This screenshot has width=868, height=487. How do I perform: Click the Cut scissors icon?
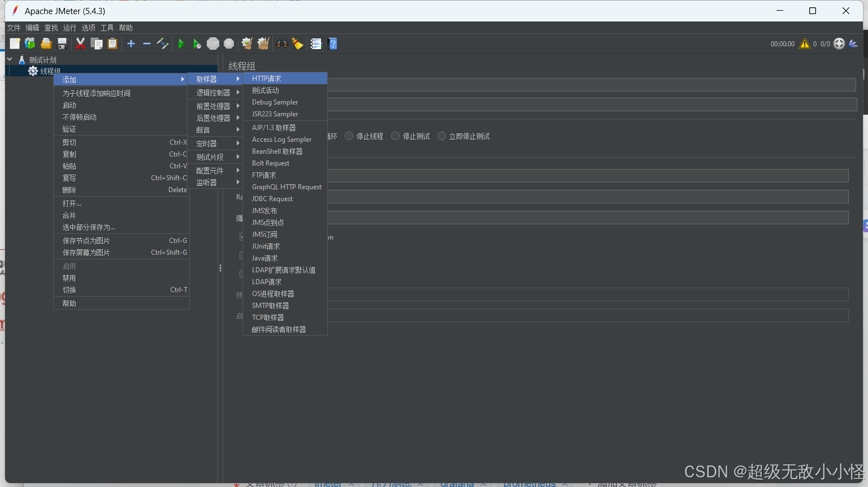(x=80, y=44)
